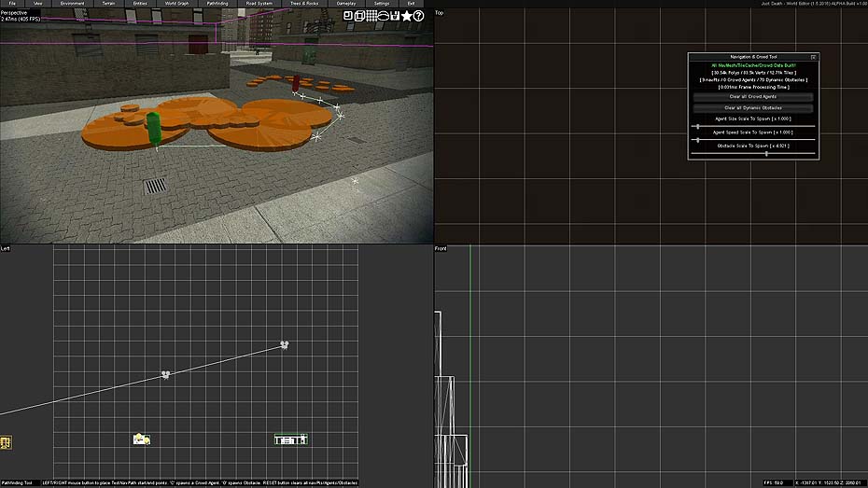
Task: Select the green crowd agent in Perspective view
Action: pyautogui.click(x=153, y=128)
